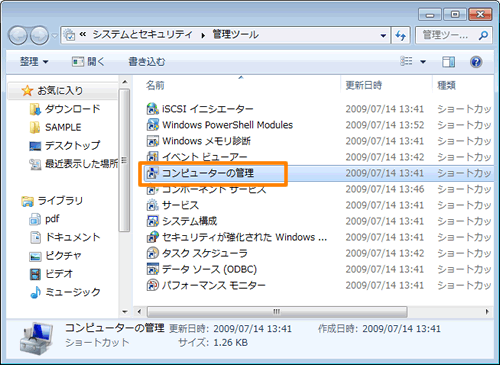Image resolution: width=500 pixels, height=365 pixels.
Task: Select the サービス gear icon
Action: point(152,205)
